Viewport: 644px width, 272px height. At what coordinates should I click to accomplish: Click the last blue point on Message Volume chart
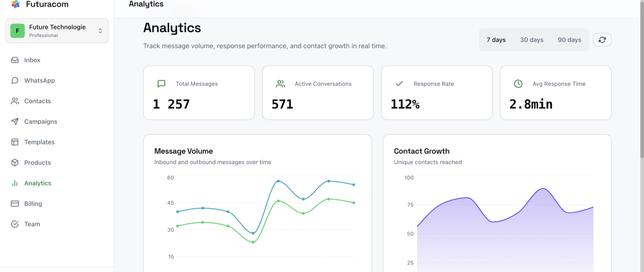[x=354, y=185]
